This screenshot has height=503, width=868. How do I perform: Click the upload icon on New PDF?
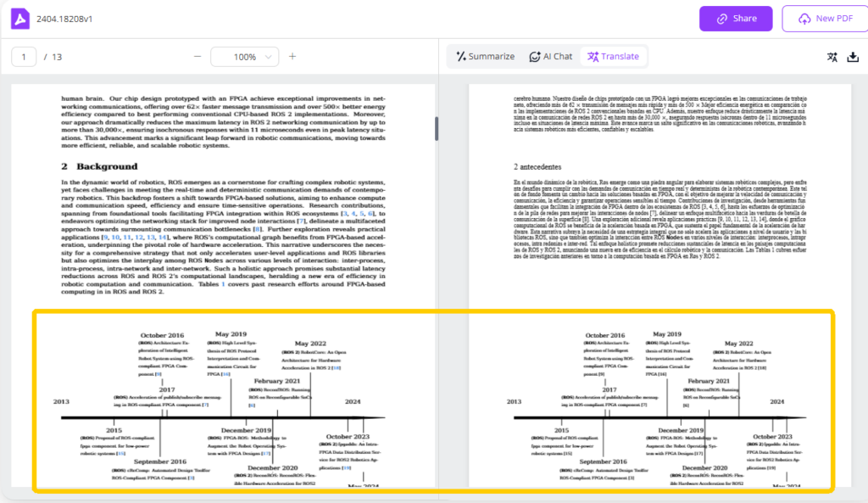805,18
